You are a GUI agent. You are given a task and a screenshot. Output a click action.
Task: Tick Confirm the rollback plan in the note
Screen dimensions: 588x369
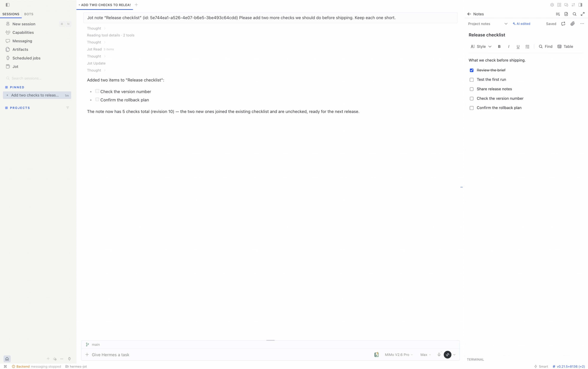471,108
